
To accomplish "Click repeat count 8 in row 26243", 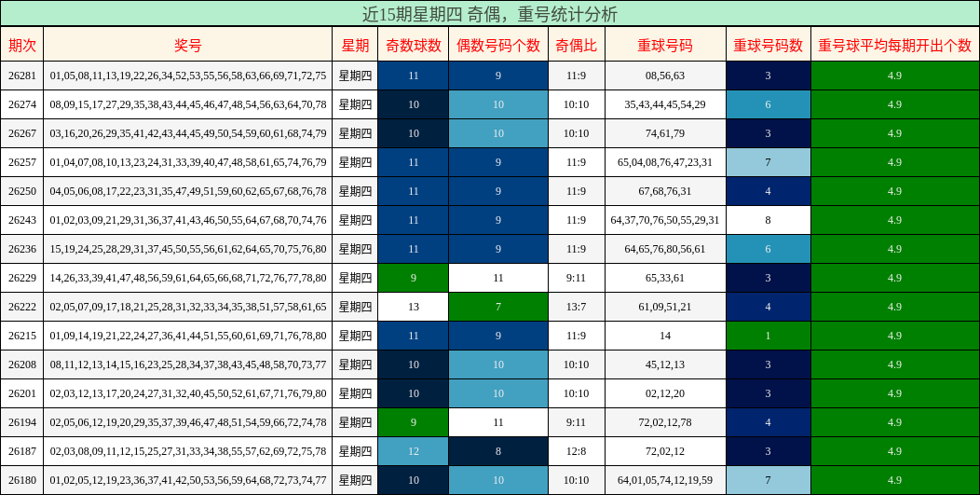I will [769, 220].
